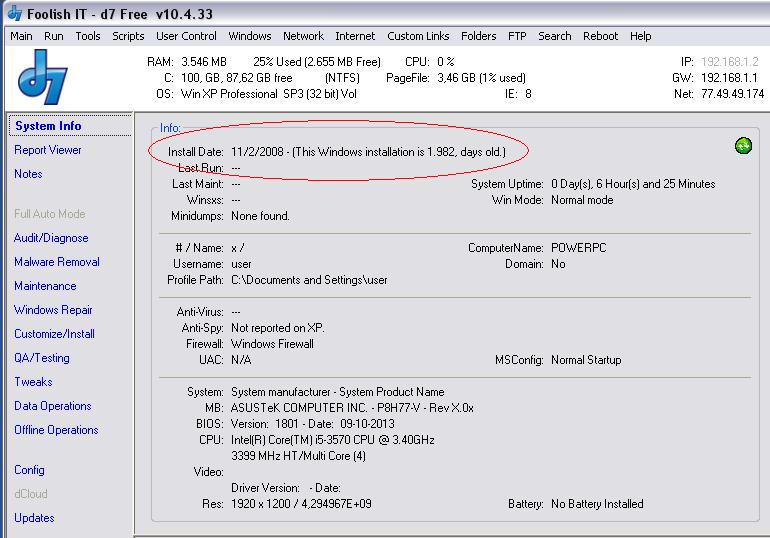
Task: Go to Audit/Diagnose section
Action: (51, 238)
